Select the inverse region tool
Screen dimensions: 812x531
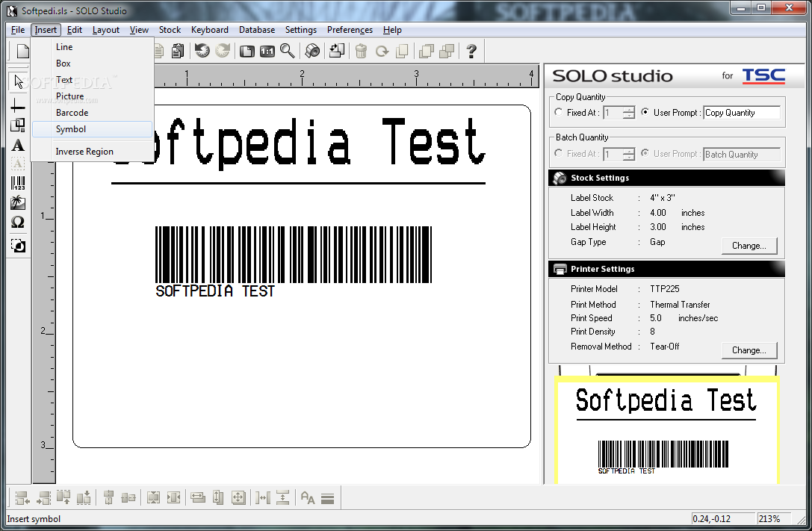[18, 246]
